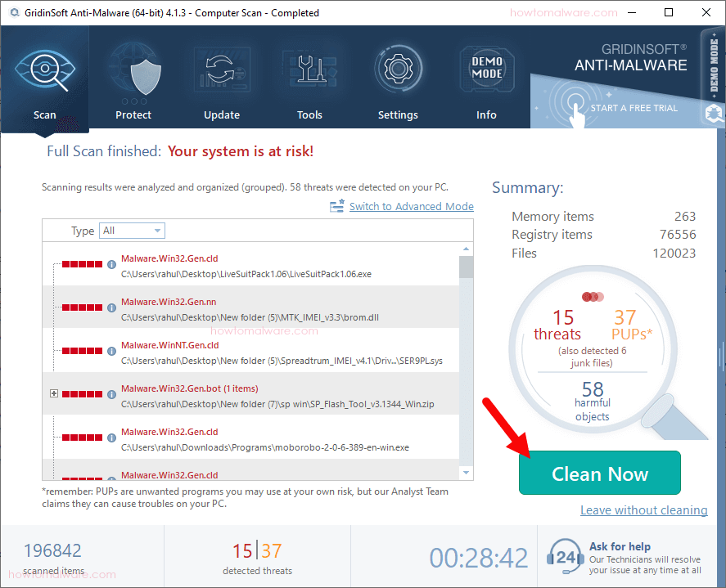726x588 pixels.
Task: Open the Settings gear icon
Action: tap(398, 69)
